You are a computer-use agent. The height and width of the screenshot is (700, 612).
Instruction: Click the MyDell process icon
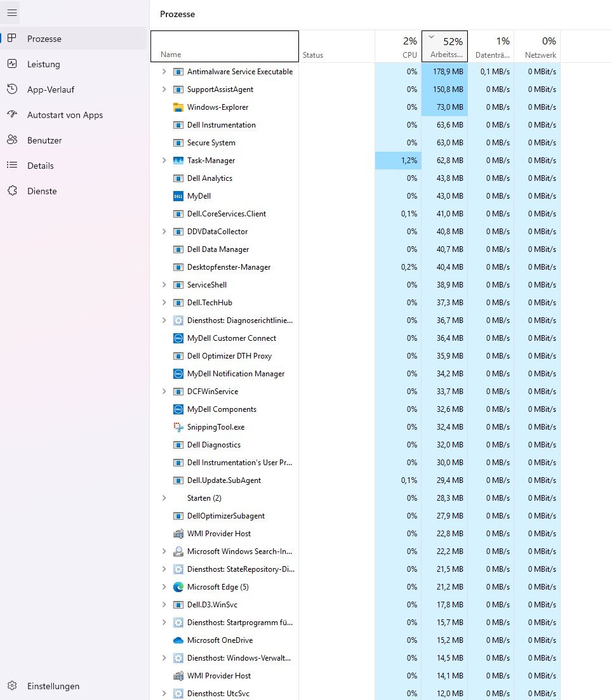[x=178, y=196]
